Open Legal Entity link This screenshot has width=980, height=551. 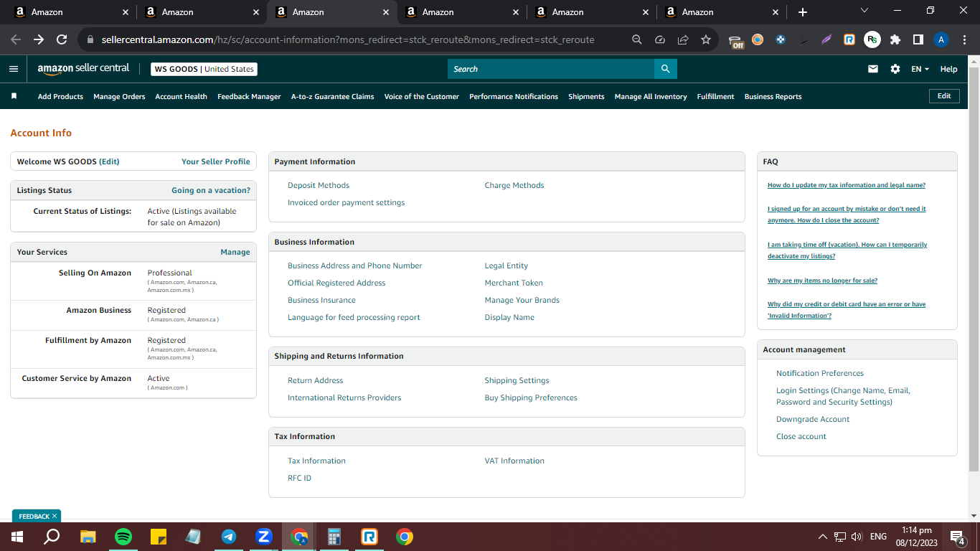click(507, 265)
